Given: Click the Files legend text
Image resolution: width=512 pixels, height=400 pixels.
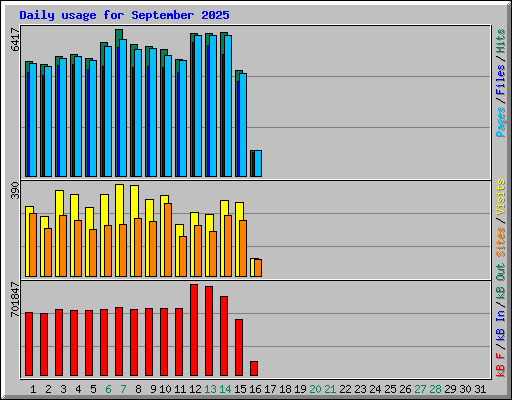Looking at the screenshot, I should click(501, 80).
